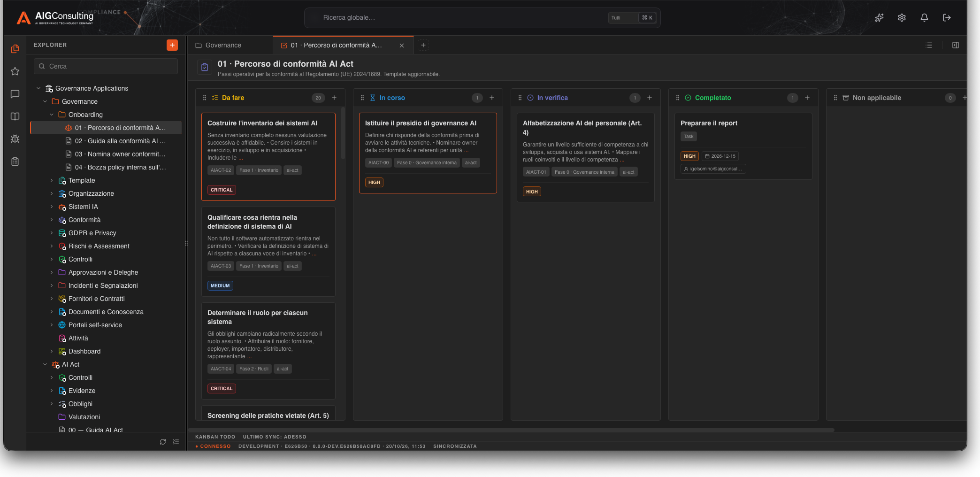Screen dimensions: 980x477
Task: Open the clipboard list icon in activity bar
Action: pyautogui.click(x=15, y=162)
